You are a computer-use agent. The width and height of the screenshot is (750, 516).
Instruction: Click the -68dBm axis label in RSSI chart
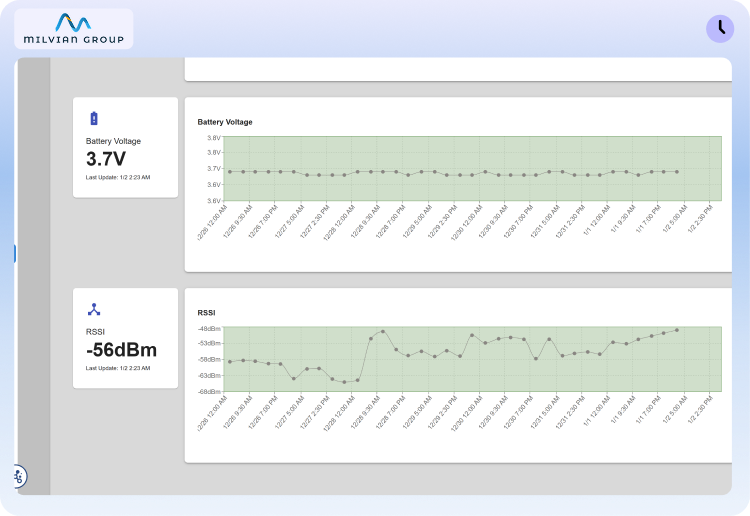coord(210,392)
